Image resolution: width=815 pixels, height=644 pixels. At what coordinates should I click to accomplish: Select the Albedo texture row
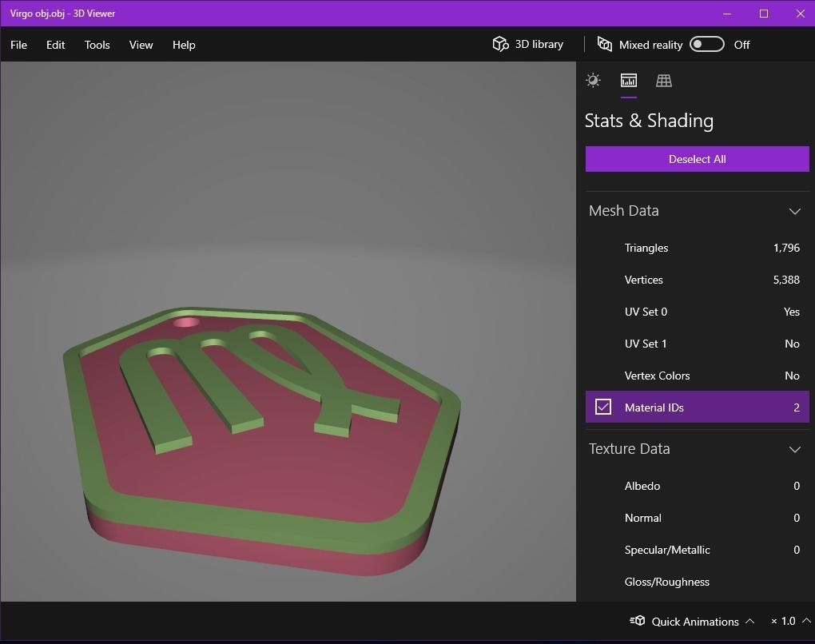point(697,486)
